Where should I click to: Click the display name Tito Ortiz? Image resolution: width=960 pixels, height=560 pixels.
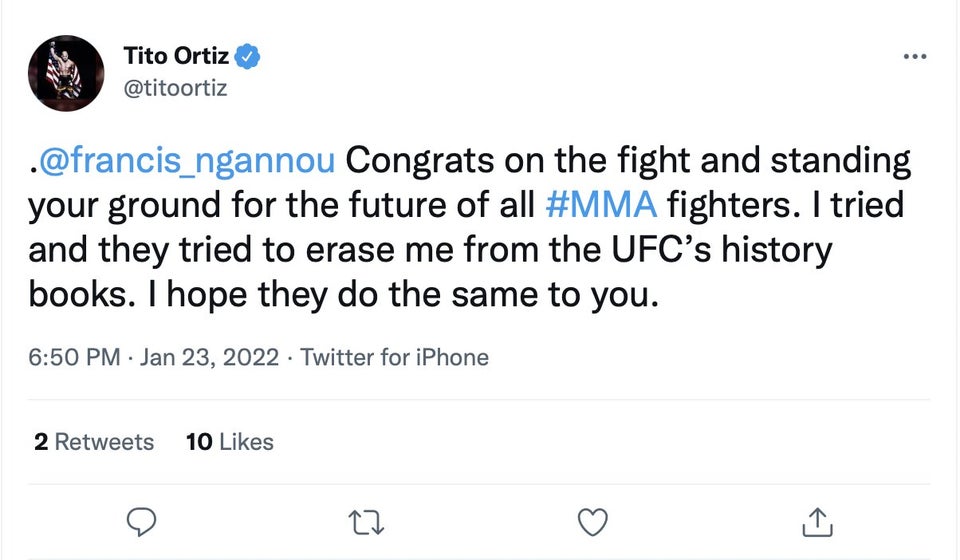click(176, 56)
